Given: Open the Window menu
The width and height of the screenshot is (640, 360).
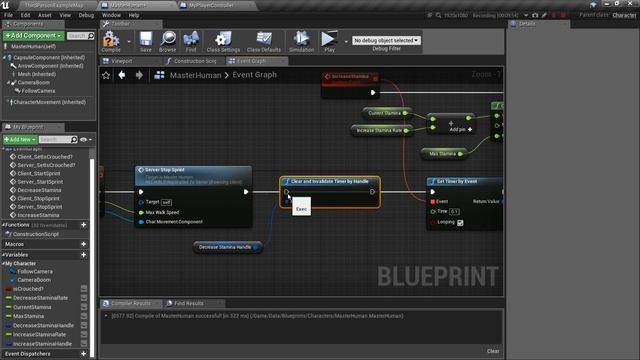Looking at the screenshot, I should pos(111,15).
